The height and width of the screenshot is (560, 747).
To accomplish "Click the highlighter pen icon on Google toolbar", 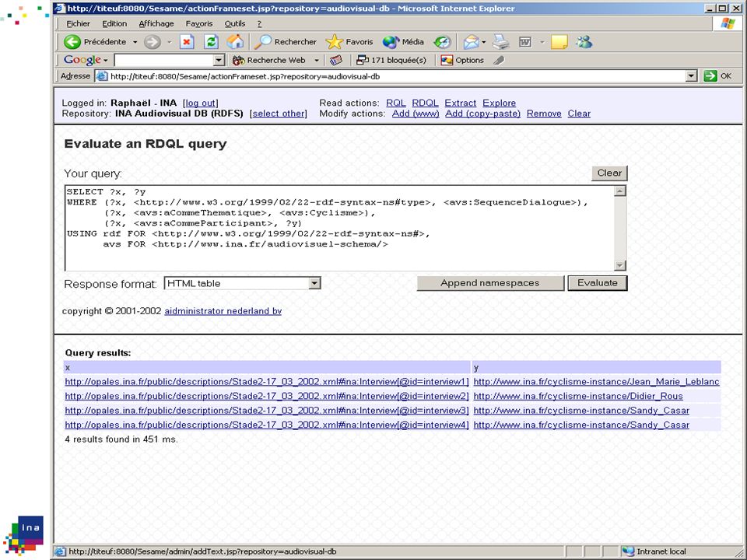I will (x=499, y=60).
